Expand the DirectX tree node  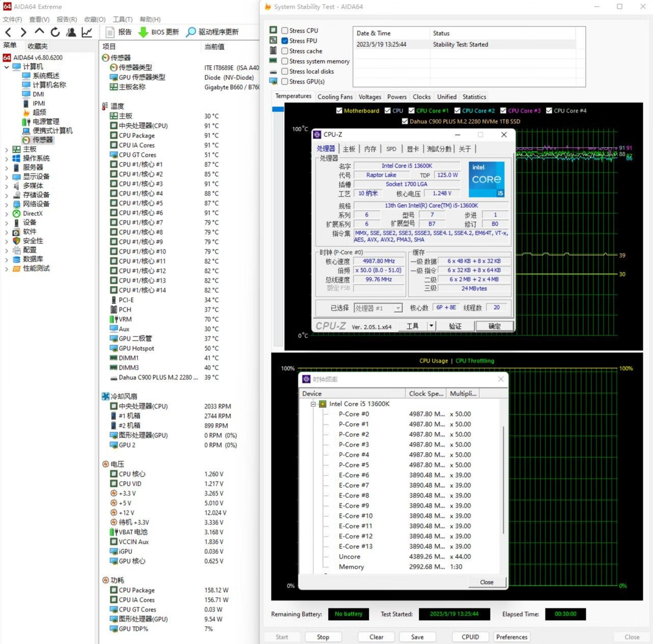coord(6,213)
